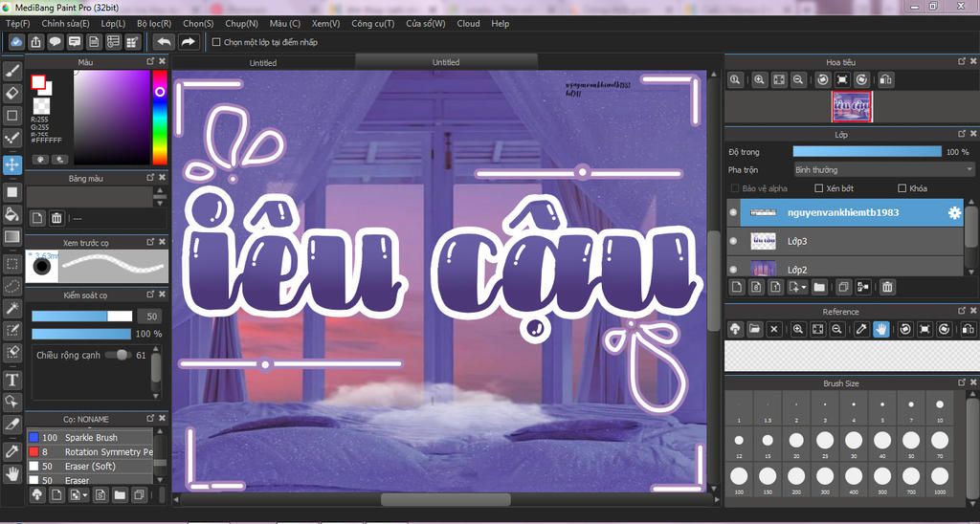Click the layer list scroll-down arrow
980x524 pixels.
(970, 272)
